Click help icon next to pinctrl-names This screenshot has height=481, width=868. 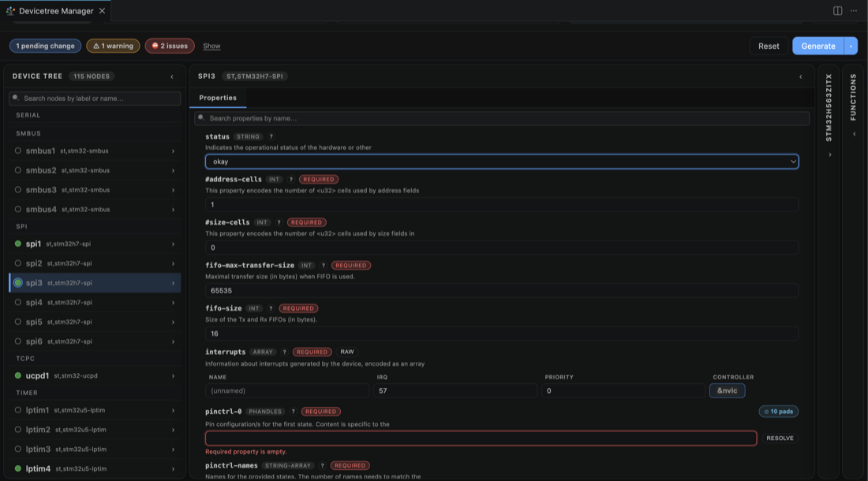[x=322, y=465]
